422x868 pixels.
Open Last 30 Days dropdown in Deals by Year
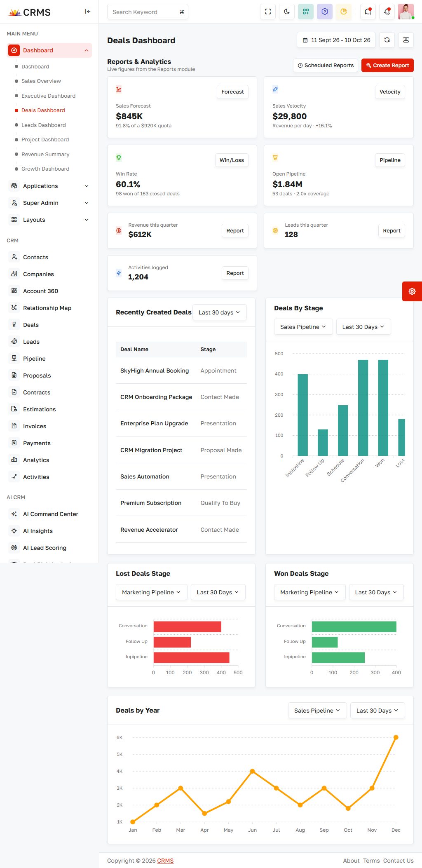tap(377, 711)
